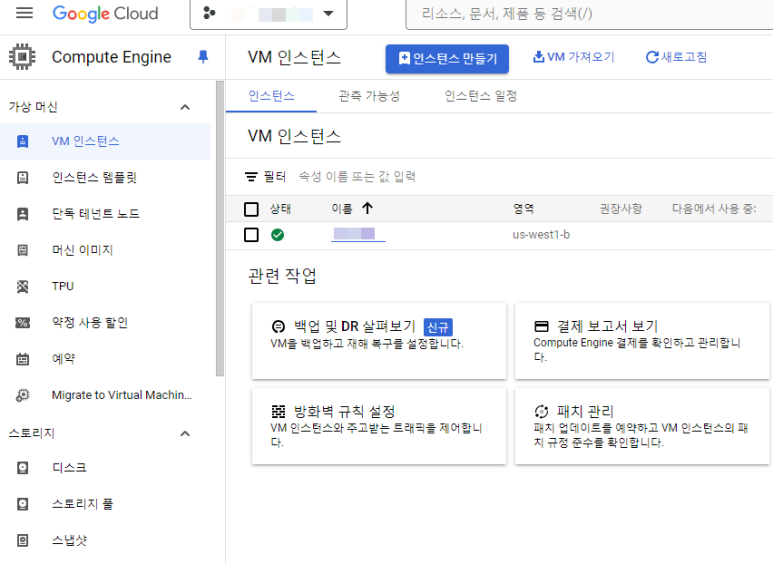The width and height of the screenshot is (773, 564).
Task: Click the 권장사항 column header
Action: (621, 209)
